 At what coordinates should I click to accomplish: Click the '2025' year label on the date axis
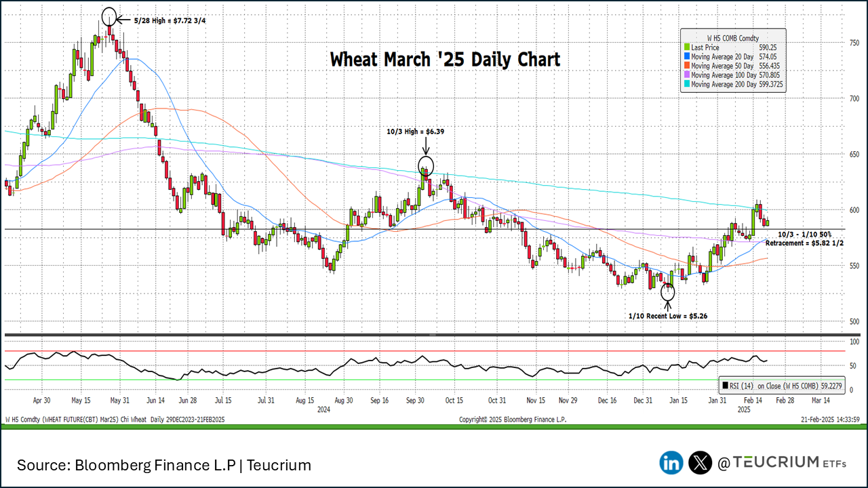pos(743,409)
